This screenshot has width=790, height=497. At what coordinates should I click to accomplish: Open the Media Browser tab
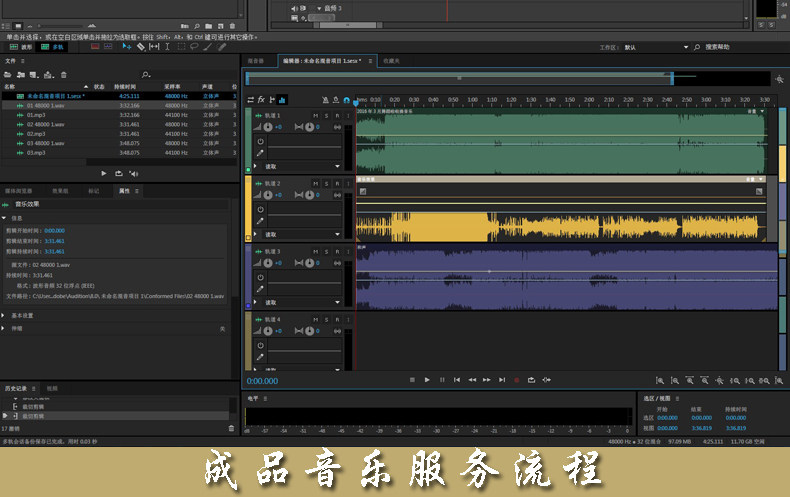click(19, 191)
